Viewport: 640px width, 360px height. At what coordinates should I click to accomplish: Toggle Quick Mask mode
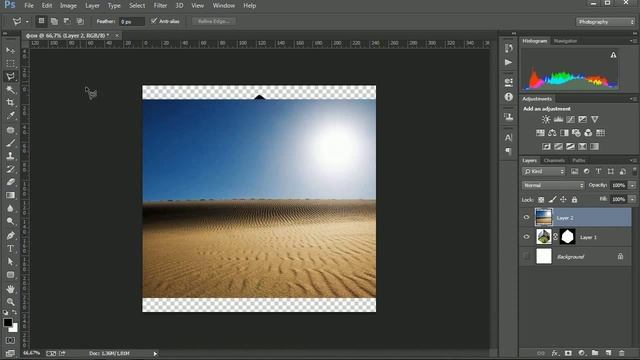[11, 340]
